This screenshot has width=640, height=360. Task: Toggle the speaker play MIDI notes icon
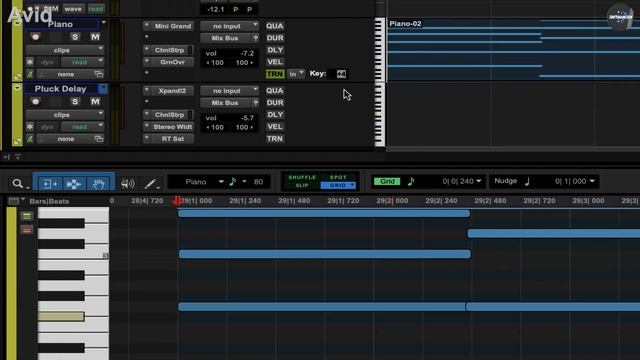128,184
